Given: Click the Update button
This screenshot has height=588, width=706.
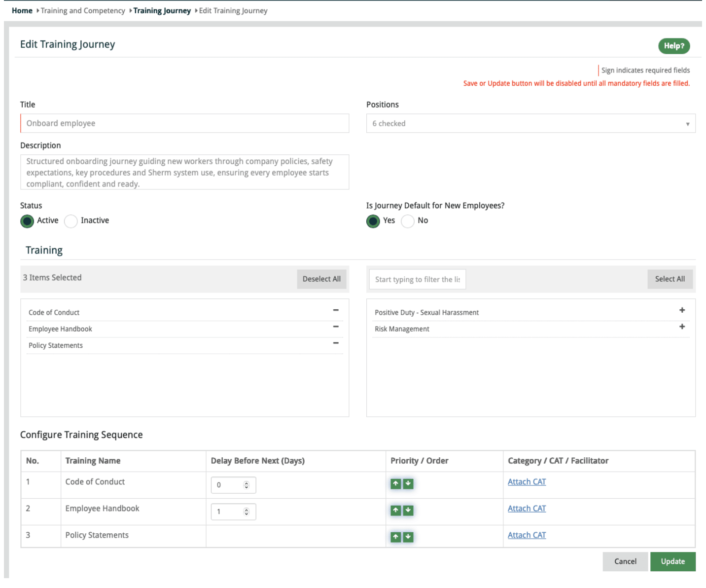Looking at the screenshot, I should pos(672,561).
